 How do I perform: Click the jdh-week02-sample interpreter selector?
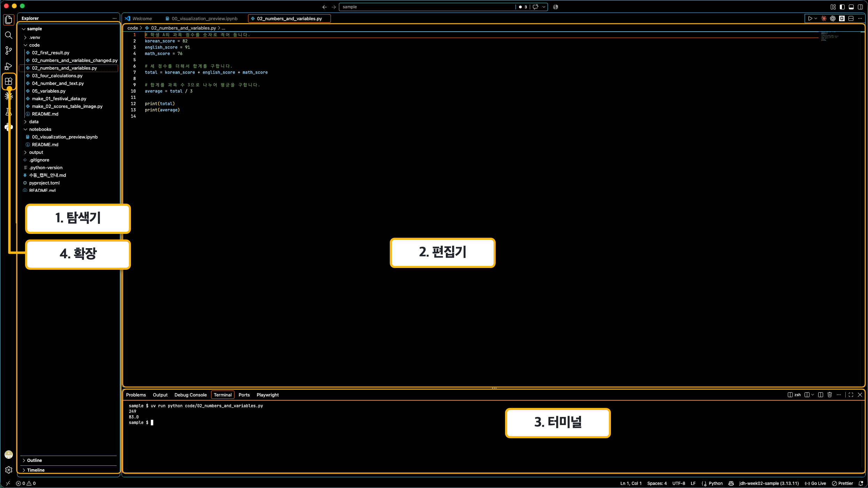coord(769,483)
